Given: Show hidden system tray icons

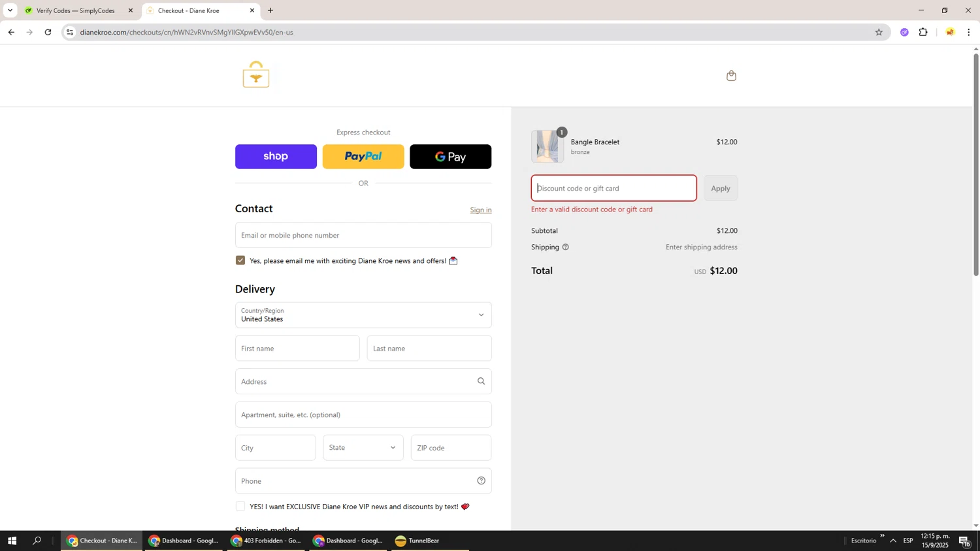Looking at the screenshot, I should click(893, 541).
